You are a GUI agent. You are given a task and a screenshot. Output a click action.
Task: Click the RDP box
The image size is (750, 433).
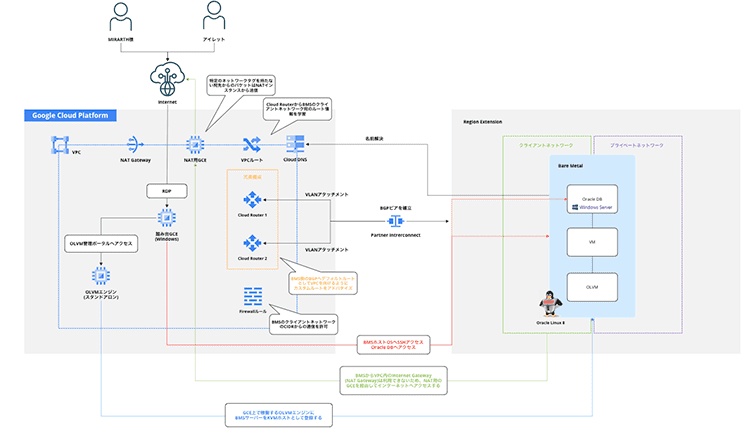166,191
